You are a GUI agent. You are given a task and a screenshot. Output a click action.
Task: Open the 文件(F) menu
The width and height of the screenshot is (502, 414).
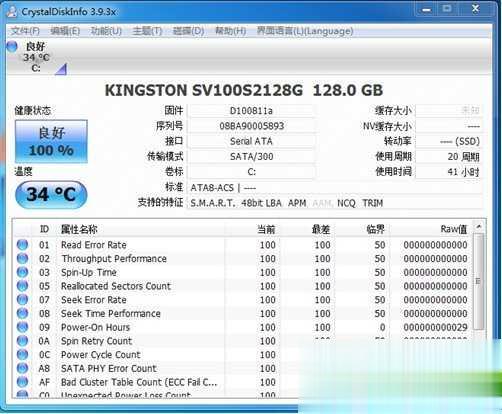coord(25,31)
